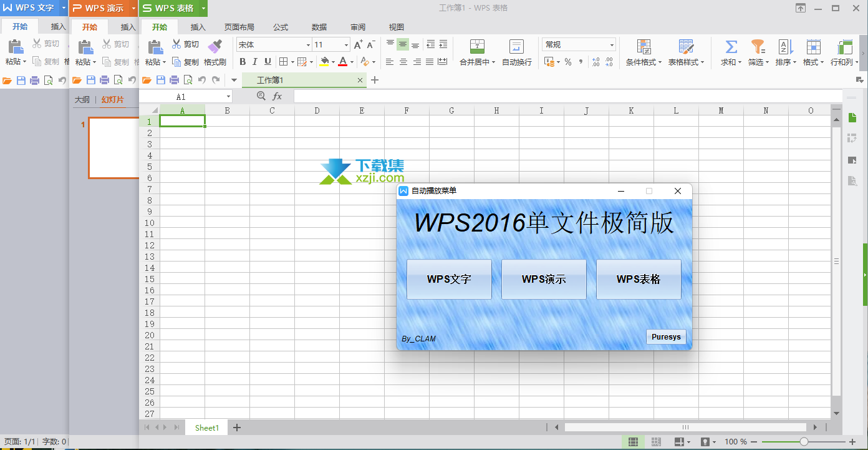The image size is (868, 450).
Task: Expand the Name Box dropdown next to A1
Action: (x=229, y=97)
